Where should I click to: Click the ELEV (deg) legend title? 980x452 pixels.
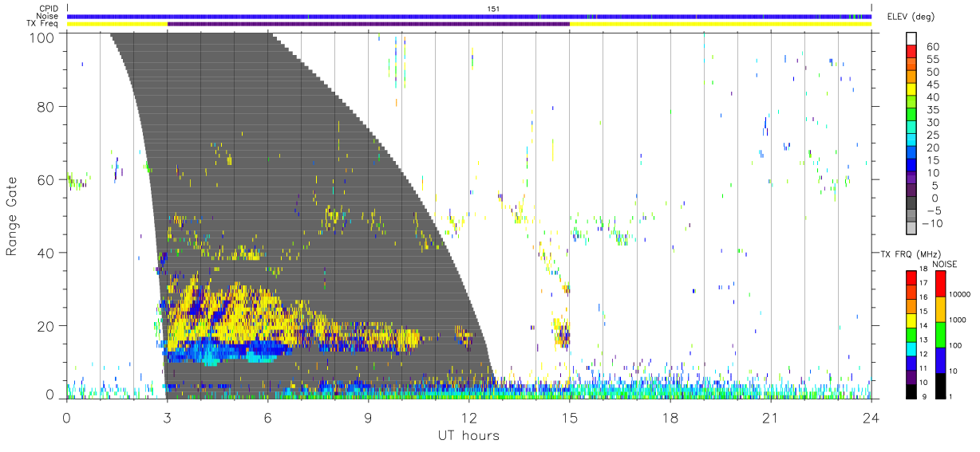pos(911,17)
